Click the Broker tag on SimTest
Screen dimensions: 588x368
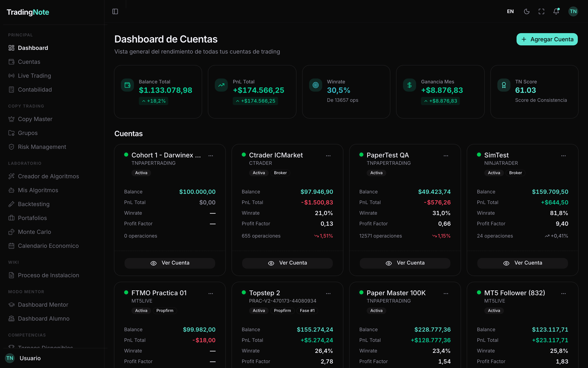[x=515, y=173]
